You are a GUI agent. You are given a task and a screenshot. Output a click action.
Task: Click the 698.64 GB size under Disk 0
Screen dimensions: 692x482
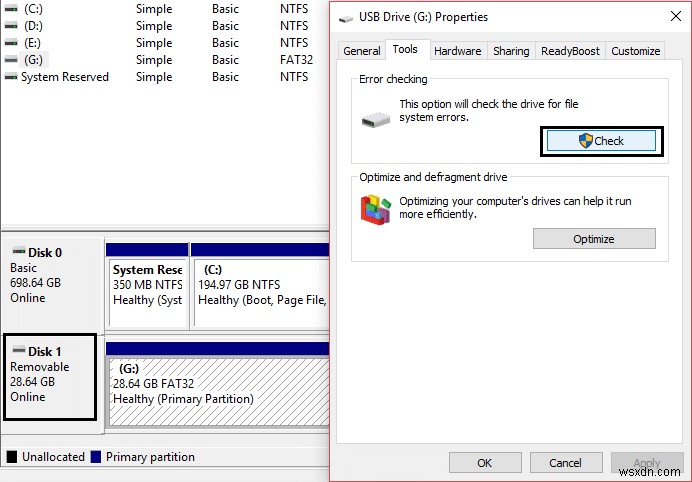pos(35,282)
